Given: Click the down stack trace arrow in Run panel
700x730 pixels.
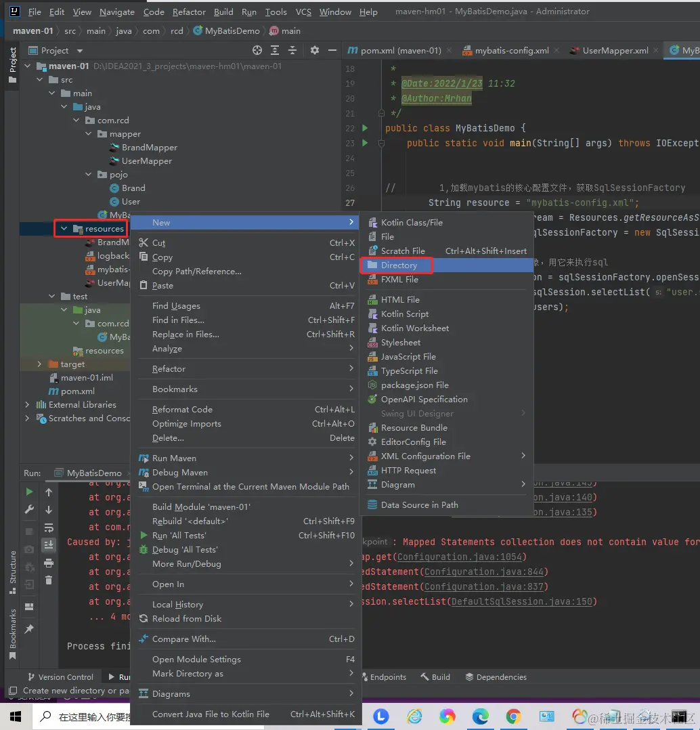Looking at the screenshot, I should [x=49, y=510].
